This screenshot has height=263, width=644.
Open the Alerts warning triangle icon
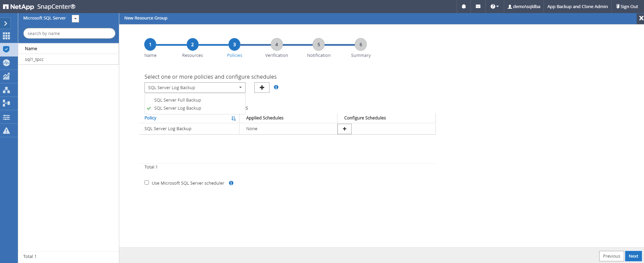tap(6, 130)
